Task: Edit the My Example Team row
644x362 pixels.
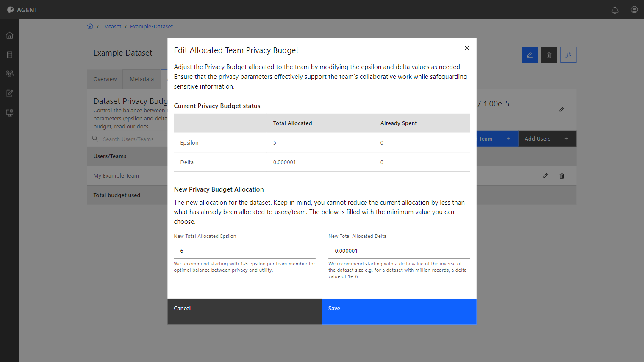Action: point(546,176)
